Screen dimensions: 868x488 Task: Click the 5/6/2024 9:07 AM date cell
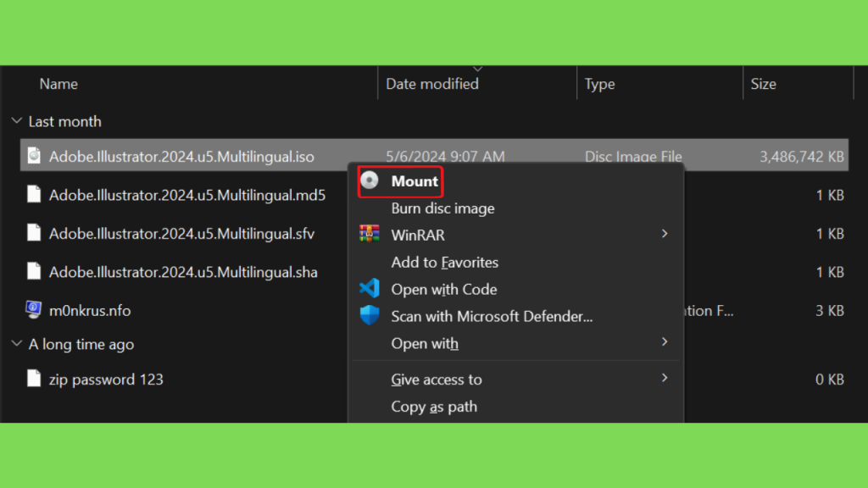[445, 157]
